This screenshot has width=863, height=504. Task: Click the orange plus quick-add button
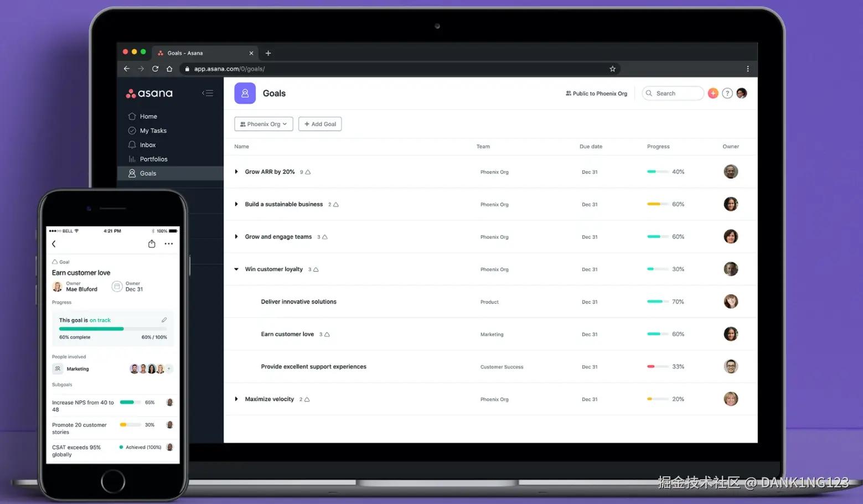point(713,93)
